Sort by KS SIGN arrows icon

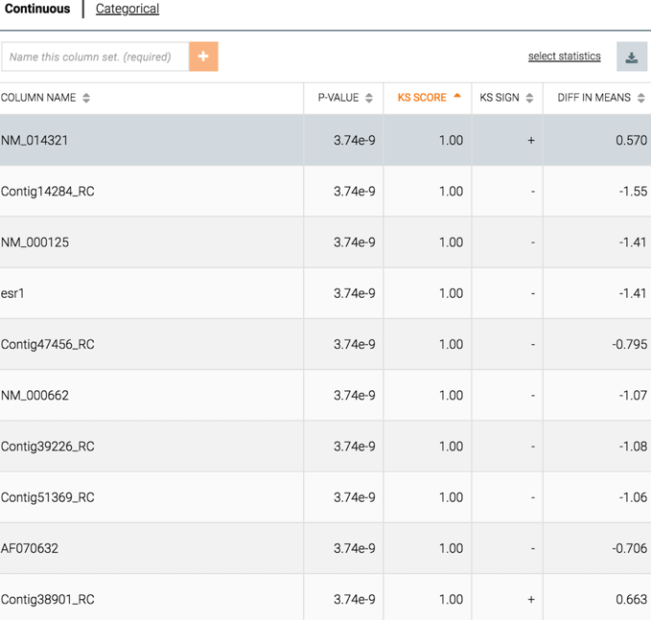[529, 98]
